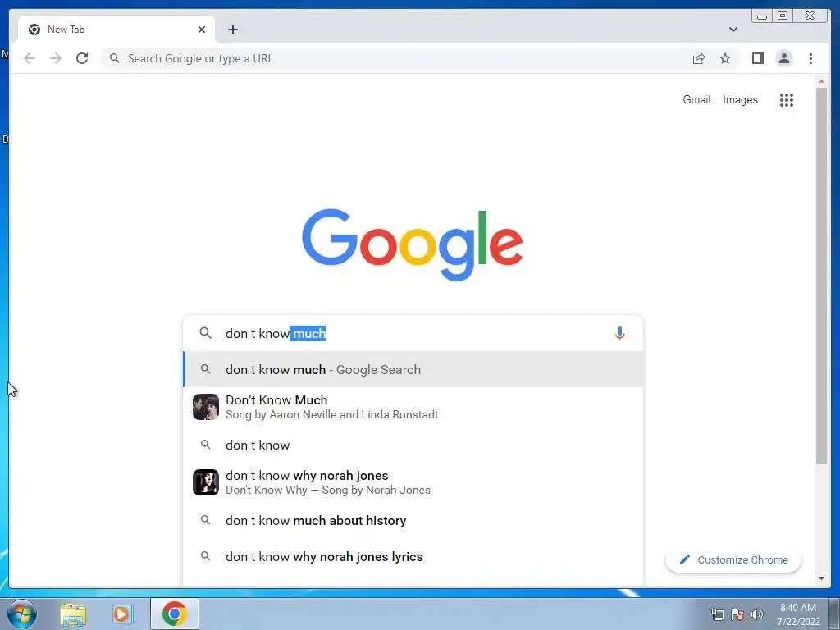
Task: Reload the current page
Action: click(x=82, y=58)
